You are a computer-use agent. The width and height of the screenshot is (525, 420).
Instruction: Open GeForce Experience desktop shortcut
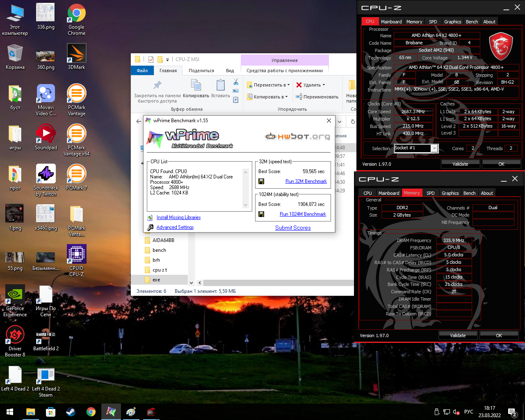[15, 301]
